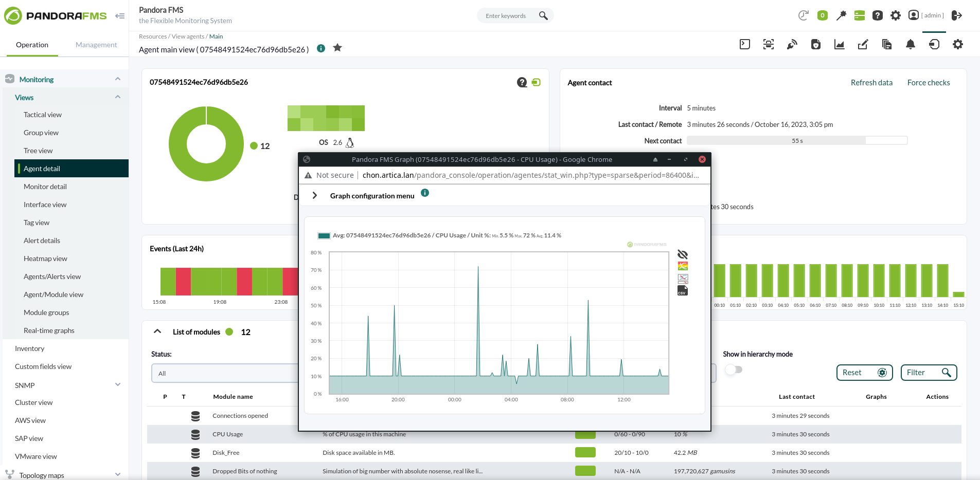Click the Pandora FMS logo
This screenshot has height=480, width=980.
pyautogui.click(x=57, y=15)
